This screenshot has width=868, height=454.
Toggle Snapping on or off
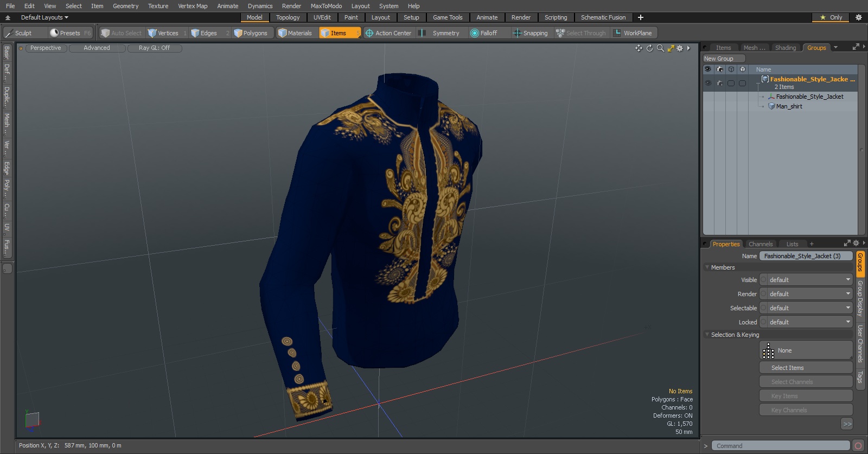[x=530, y=33]
